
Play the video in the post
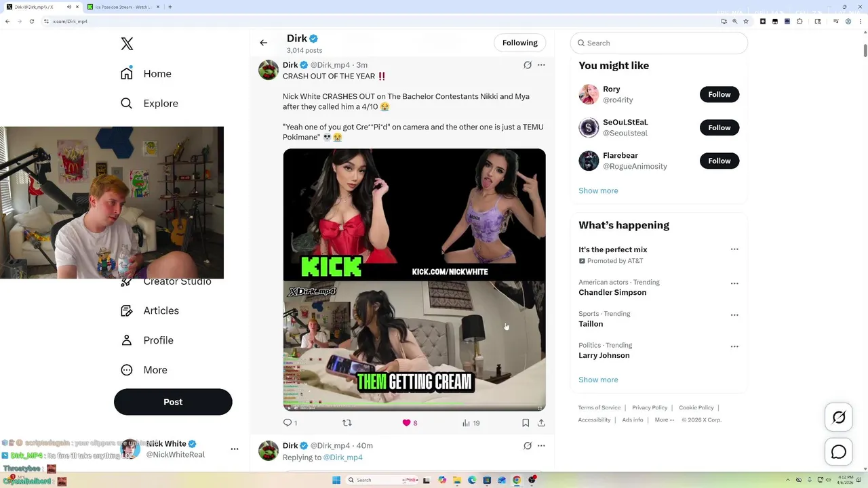click(x=289, y=408)
